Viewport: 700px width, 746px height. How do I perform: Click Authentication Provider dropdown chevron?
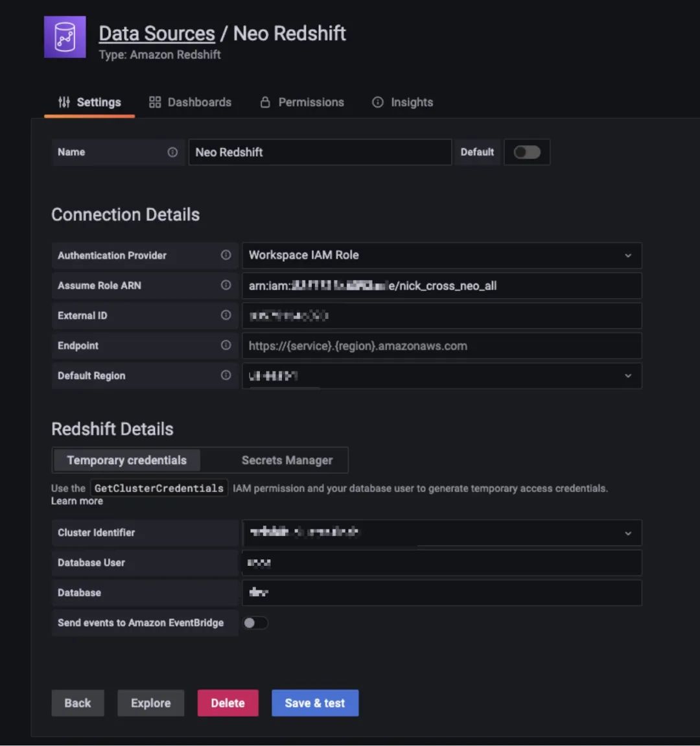tap(628, 255)
